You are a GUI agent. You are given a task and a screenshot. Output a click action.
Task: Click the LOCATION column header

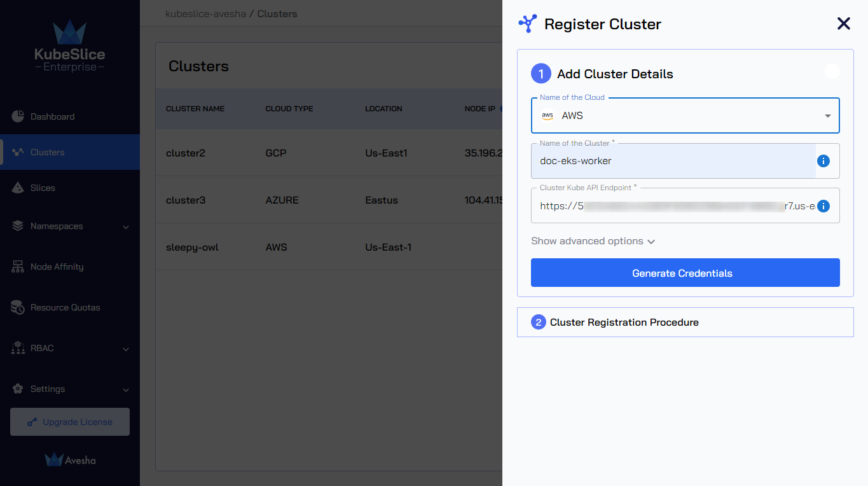tap(383, 109)
